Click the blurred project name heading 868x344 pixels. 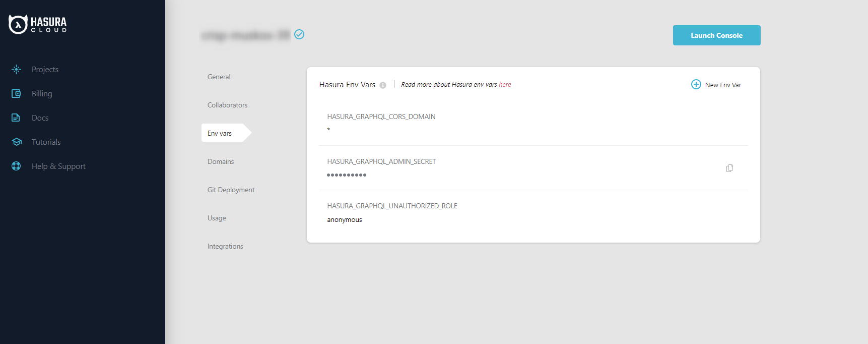coord(246,35)
